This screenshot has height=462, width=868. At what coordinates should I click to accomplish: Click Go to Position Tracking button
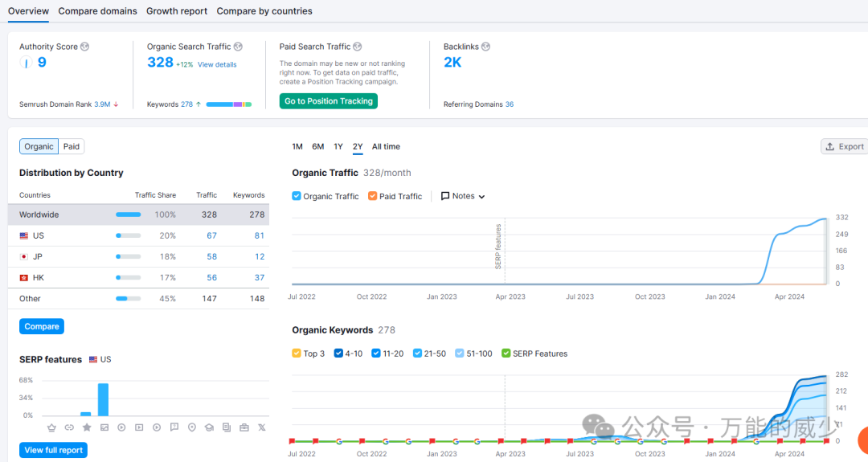(x=329, y=101)
